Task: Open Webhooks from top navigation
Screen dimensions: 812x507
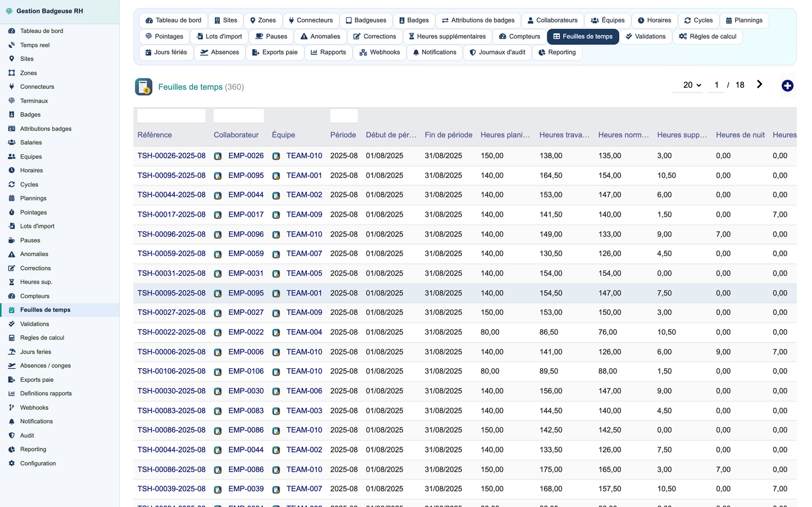Action: pos(380,52)
